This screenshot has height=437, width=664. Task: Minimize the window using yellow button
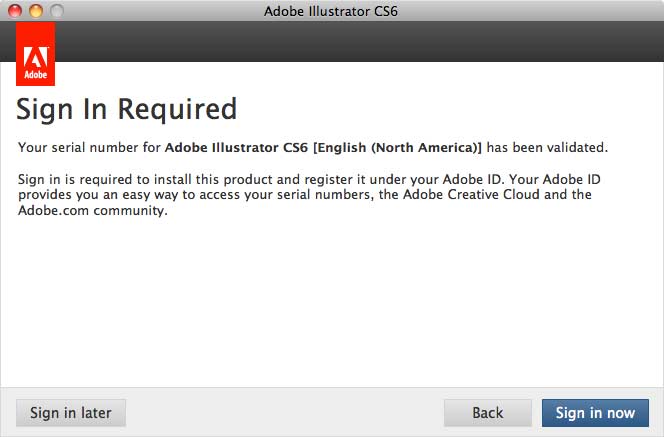[x=36, y=11]
